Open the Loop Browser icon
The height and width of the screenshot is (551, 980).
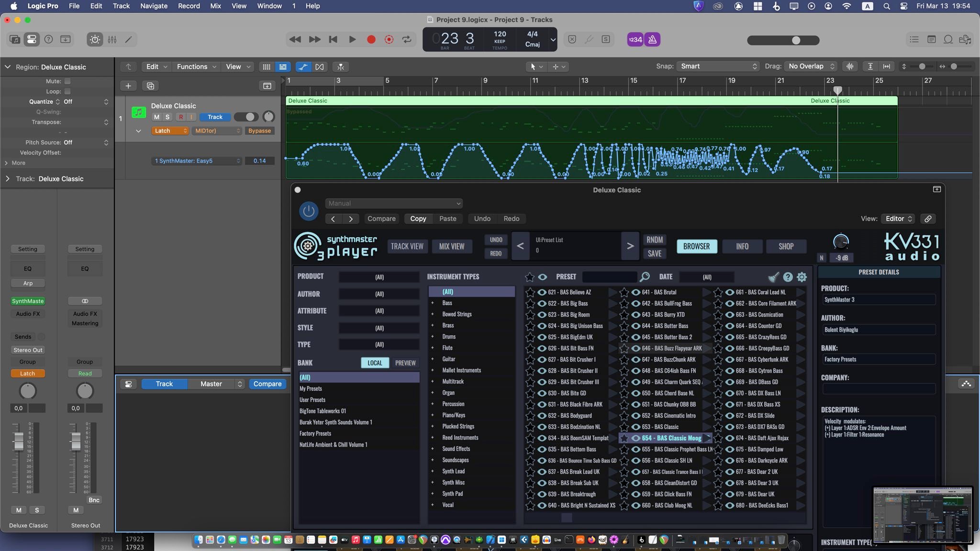[948, 40]
